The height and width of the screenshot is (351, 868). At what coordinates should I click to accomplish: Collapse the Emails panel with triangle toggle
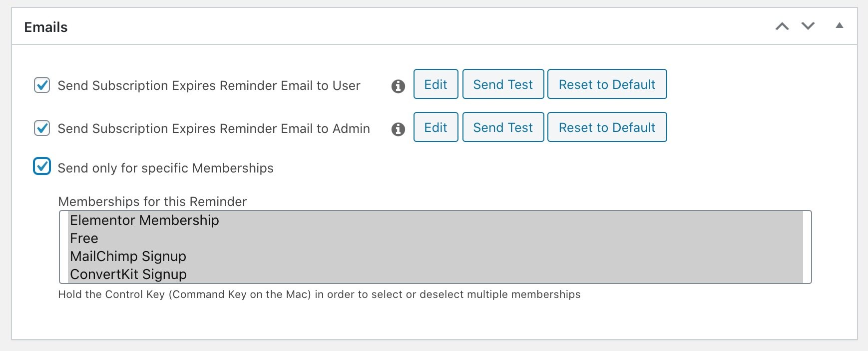(840, 25)
